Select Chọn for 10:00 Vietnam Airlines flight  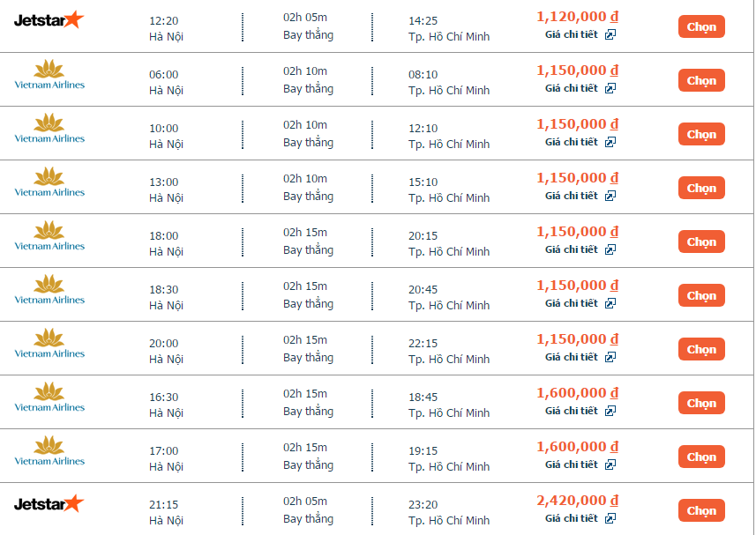701,134
